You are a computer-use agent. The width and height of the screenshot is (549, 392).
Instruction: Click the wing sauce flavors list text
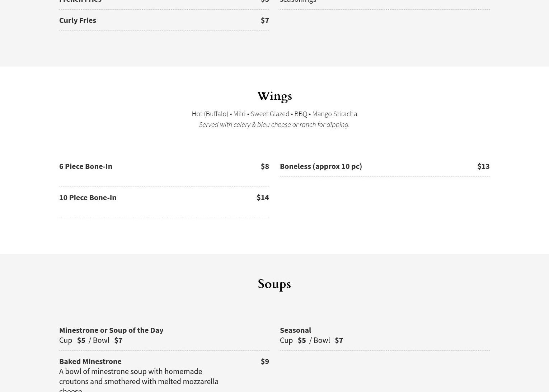click(274, 114)
